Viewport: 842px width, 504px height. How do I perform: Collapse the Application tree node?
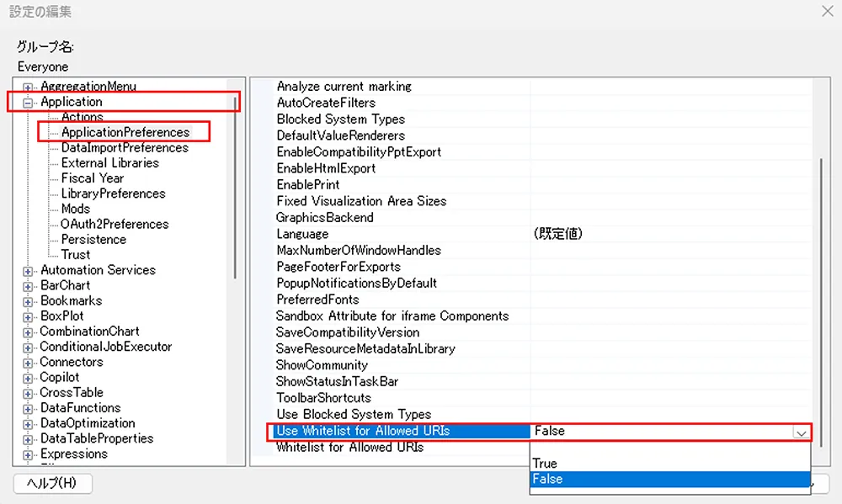[x=28, y=103]
